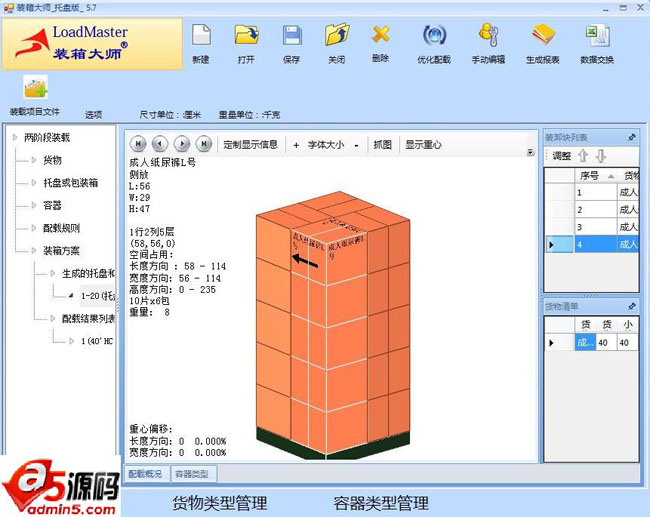Save using the 保存 floppy icon
The height and width of the screenshot is (517, 650).
click(292, 36)
